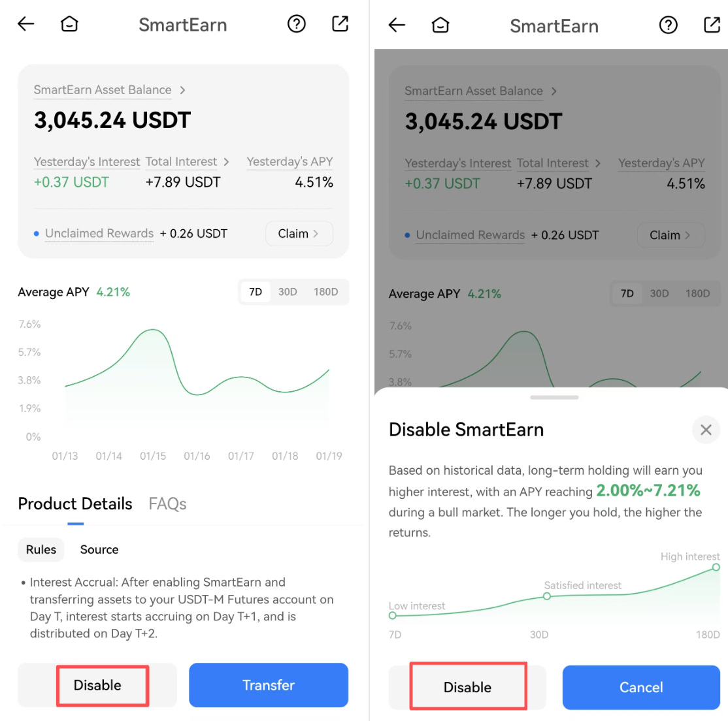Screen dimensions: 728x721
Task: Select the 180D range in the undimmed left screen
Action: click(x=325, y=292)
